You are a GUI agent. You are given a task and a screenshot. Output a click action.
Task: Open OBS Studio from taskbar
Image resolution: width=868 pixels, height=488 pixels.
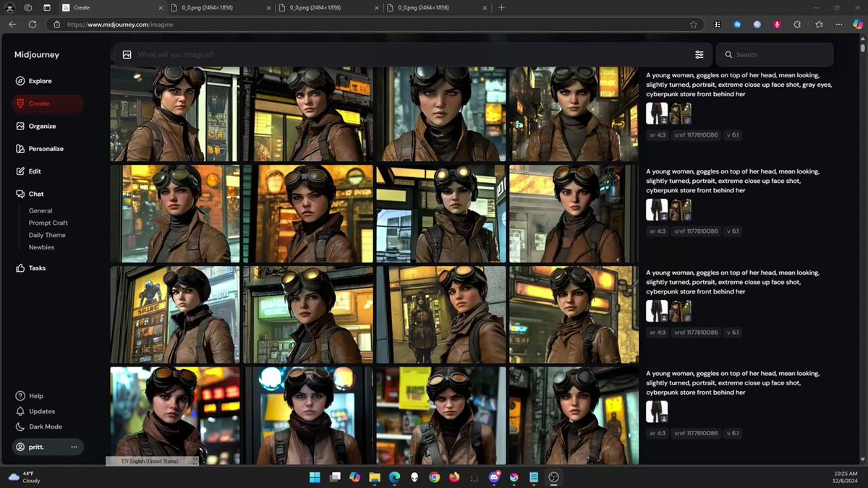click(x=553, y=477)
